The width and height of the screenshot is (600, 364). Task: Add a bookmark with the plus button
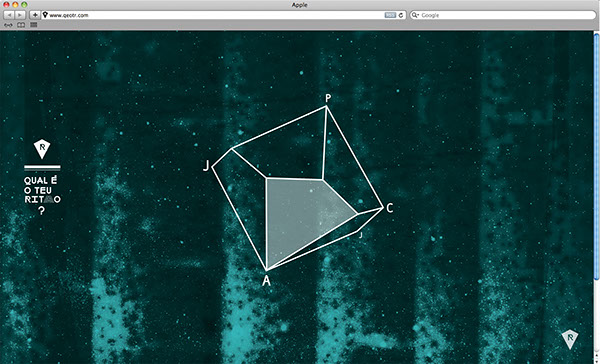pos(35,15)
